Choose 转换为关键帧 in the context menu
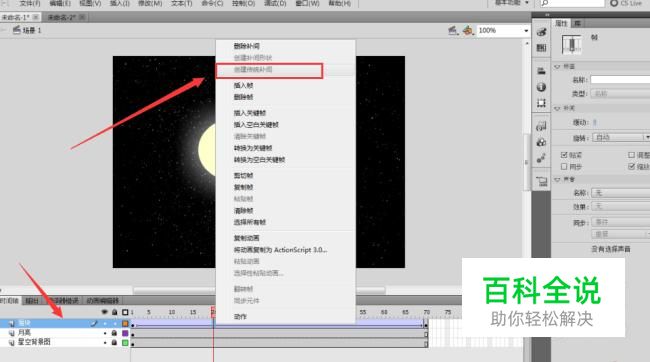 (253, 148)
